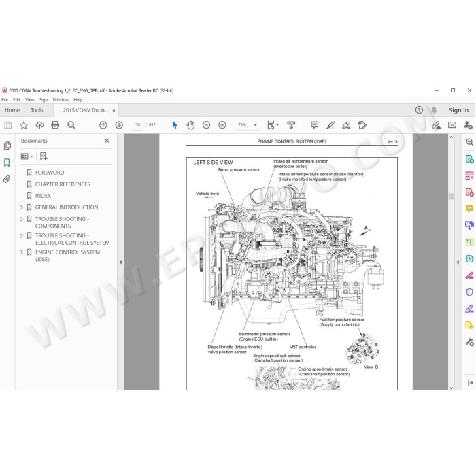Viewport: 476px width, 476px height.
Task: Click the Sign In link
Action: click(458, 110)
